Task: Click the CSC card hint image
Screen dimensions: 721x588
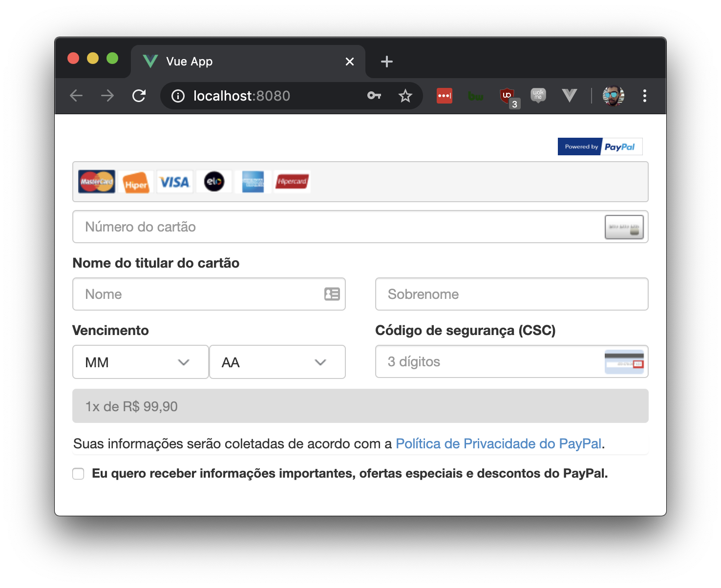Action: click(624, 362)
